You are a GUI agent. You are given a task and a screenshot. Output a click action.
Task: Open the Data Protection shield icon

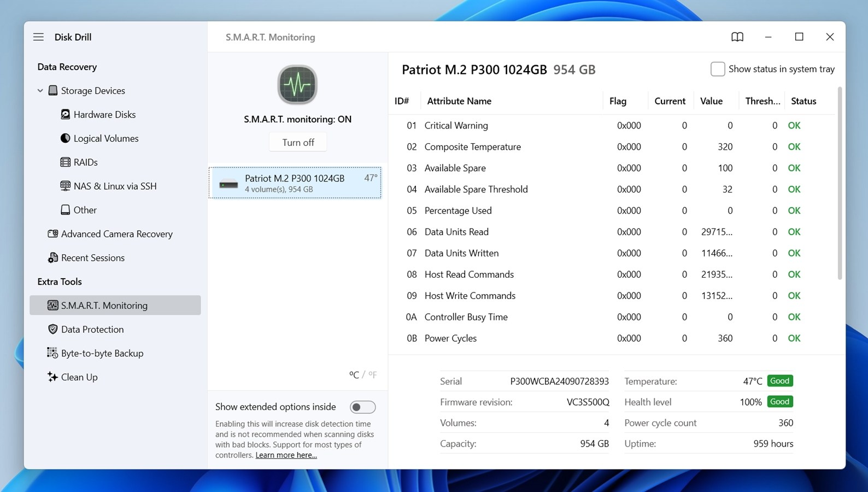click(53, 329)
